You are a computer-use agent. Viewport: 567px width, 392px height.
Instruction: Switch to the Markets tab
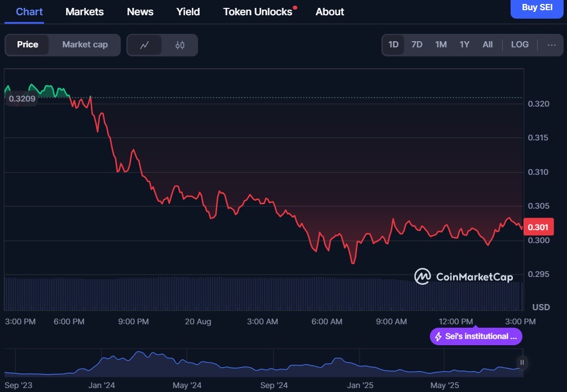point(85,12)
